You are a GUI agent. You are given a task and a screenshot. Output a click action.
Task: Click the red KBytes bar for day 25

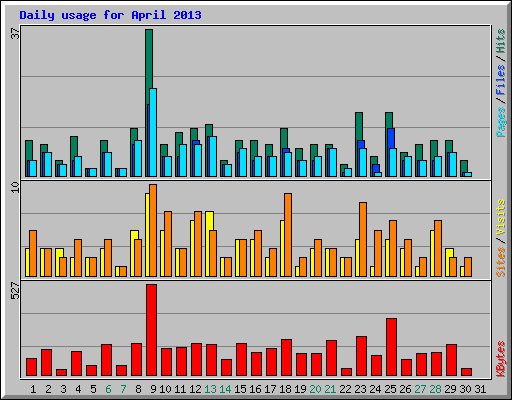pos(391,347)
